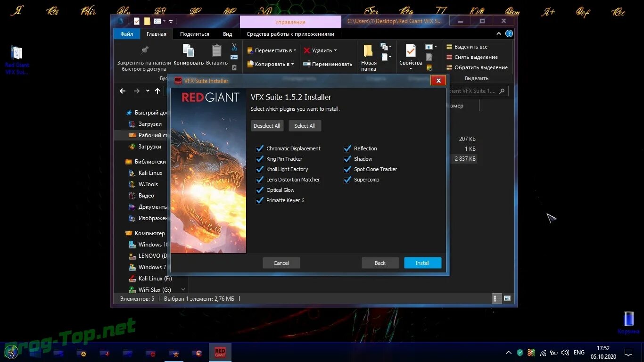Go Back in the installer
Screen dimensions: 644x362
coord(380,263)
